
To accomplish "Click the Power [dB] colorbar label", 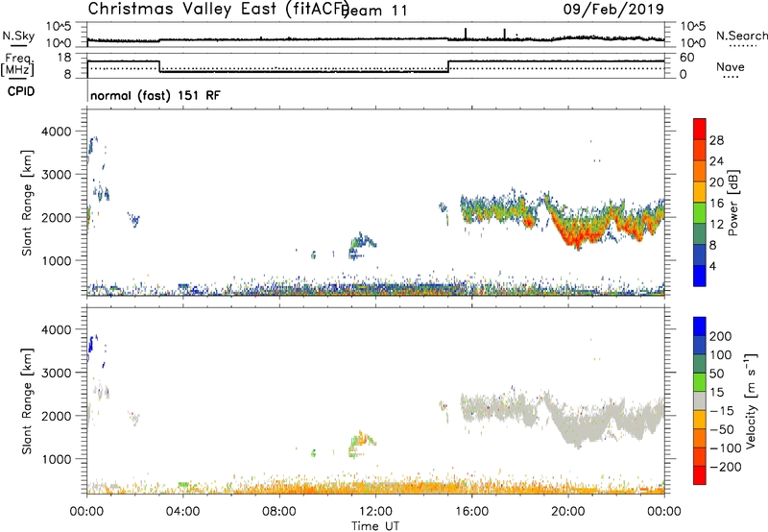I will [x=732, y=203].
